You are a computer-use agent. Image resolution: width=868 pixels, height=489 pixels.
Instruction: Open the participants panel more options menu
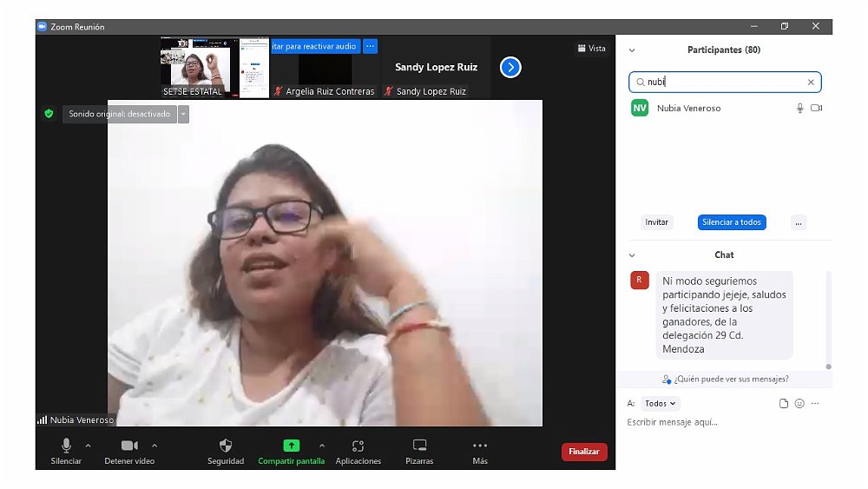(x=799, y=222)
